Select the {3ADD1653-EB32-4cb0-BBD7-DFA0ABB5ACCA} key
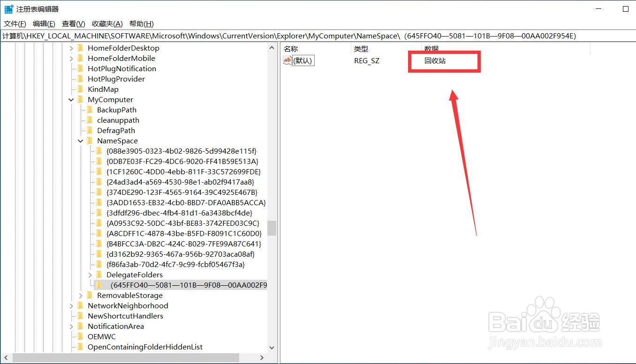Screen dimensions: 636x364 (x=186, y=202)
